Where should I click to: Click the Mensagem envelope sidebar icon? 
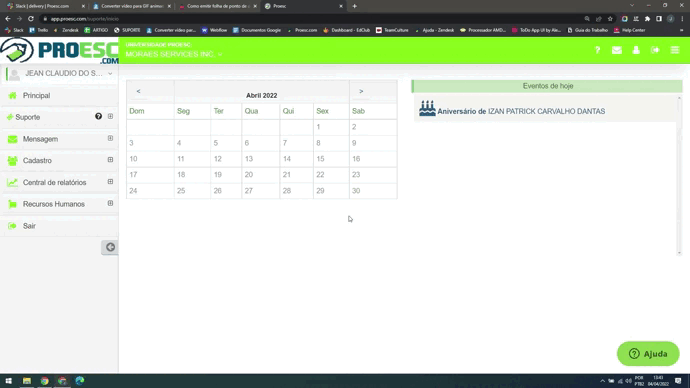[12, 139]
